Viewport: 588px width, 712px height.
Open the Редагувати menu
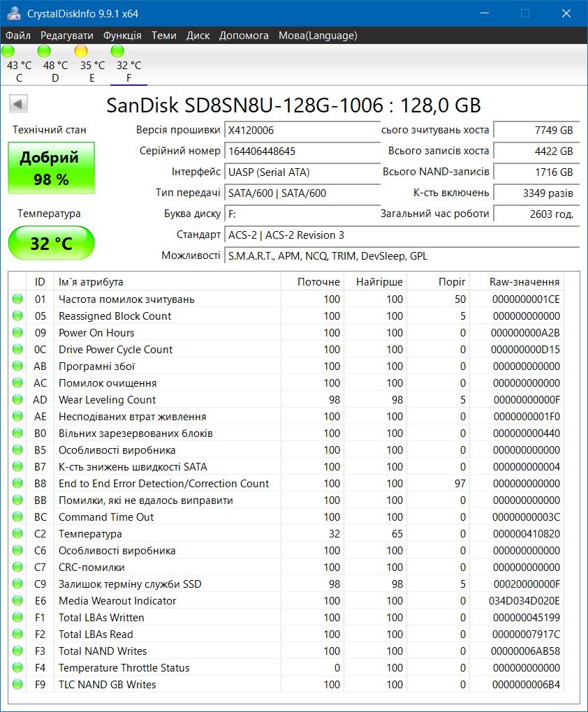click(x=67, y=36)
